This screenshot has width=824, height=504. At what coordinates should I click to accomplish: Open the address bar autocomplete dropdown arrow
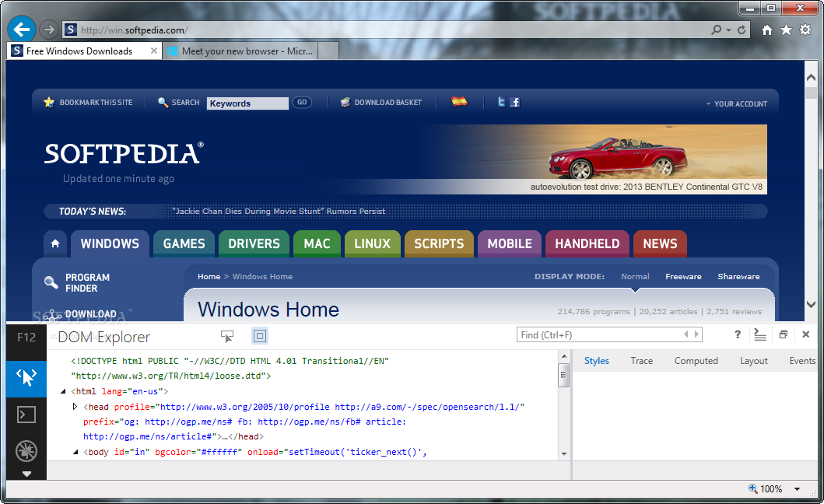tap(728, 30)
